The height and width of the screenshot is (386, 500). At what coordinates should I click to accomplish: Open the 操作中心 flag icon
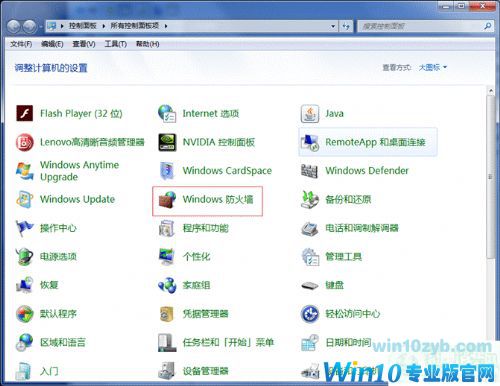tap(25, 228)
